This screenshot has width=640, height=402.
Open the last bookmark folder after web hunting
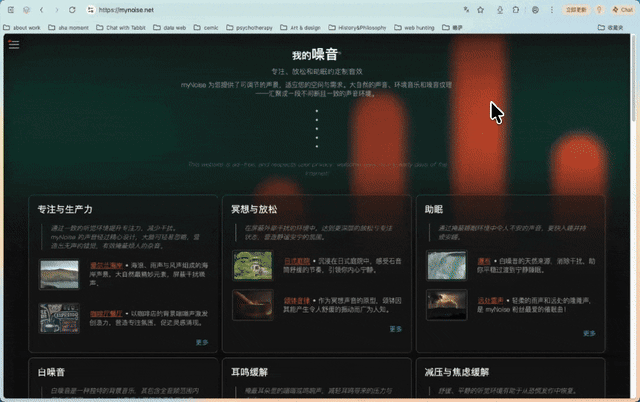tap(453, 28)
